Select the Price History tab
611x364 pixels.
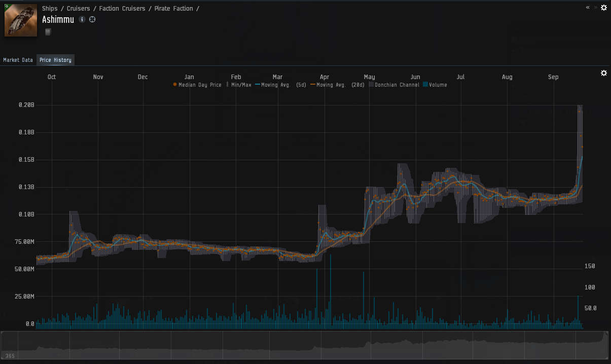(x=55, y=60)
